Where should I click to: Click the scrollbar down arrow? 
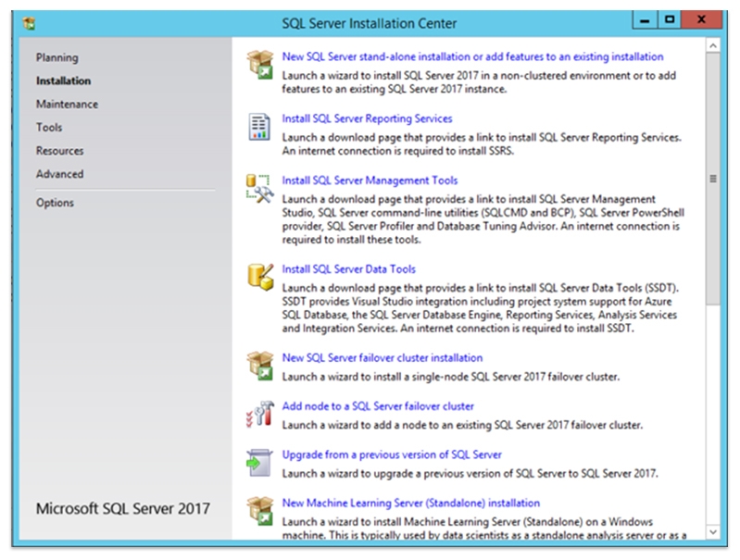(x=713, y=531)
